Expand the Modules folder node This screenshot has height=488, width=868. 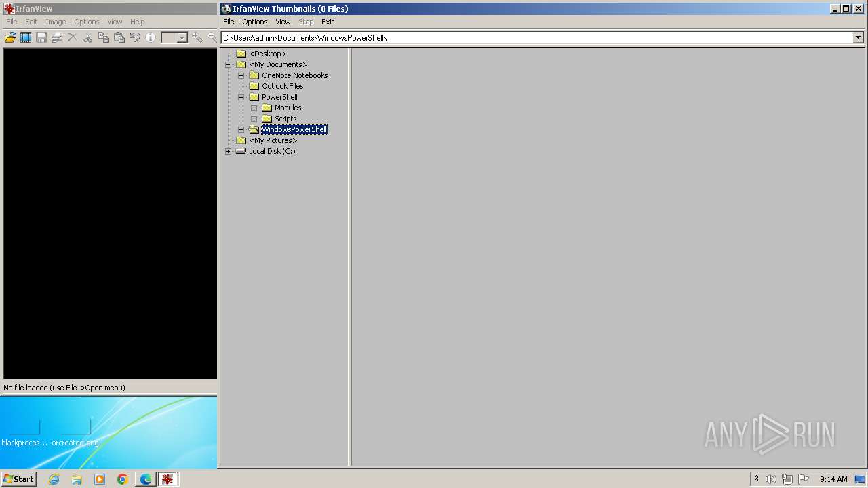(254, 108)
